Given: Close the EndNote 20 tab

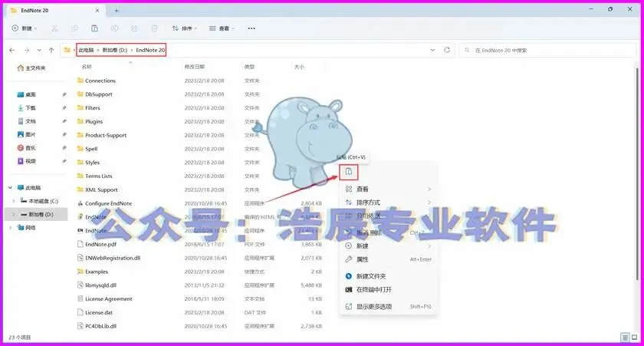Looking at the screenshot, I should coord(97,10).
